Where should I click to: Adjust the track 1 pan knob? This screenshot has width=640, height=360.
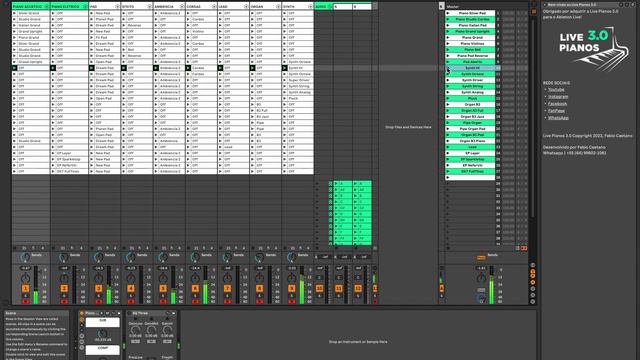[25, 278]
